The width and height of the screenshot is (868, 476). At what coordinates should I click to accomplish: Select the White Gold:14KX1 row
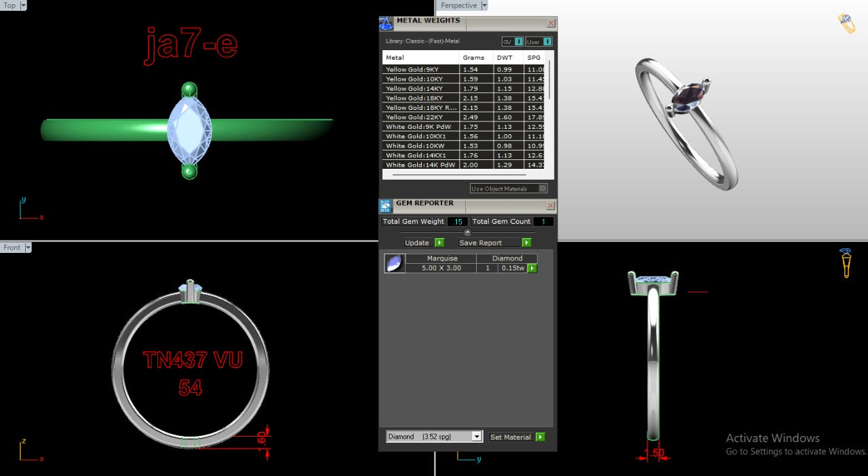point(465,155)
